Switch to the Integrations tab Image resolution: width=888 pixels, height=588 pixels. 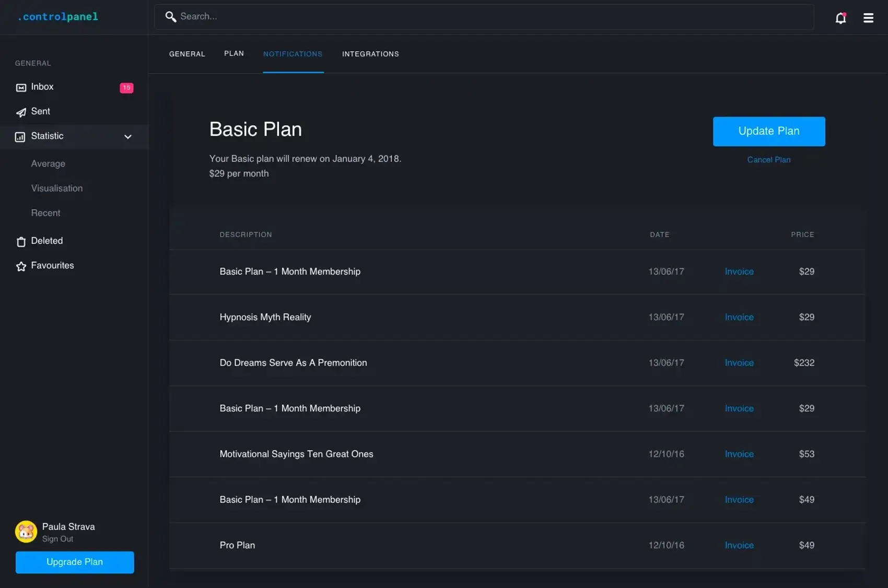pos(370,54)
